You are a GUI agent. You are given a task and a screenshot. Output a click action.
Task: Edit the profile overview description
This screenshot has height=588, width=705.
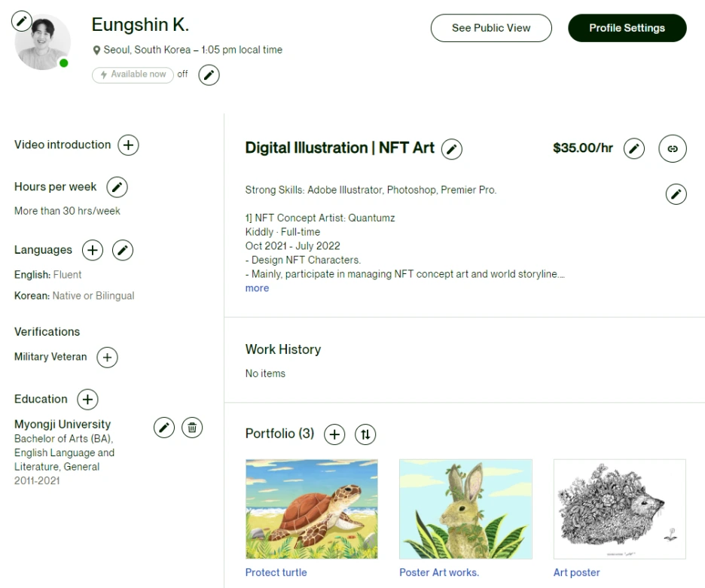676,194
